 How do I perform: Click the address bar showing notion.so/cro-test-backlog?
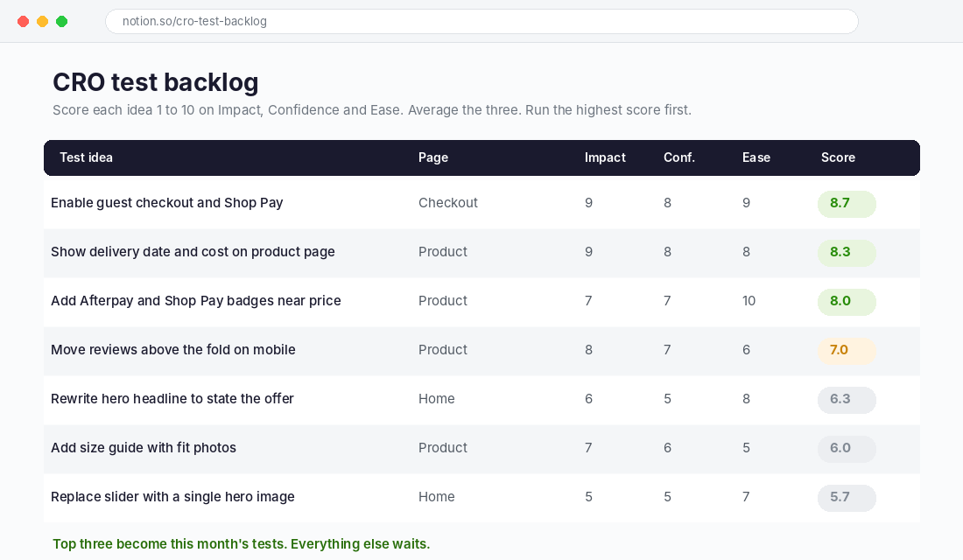481,22
